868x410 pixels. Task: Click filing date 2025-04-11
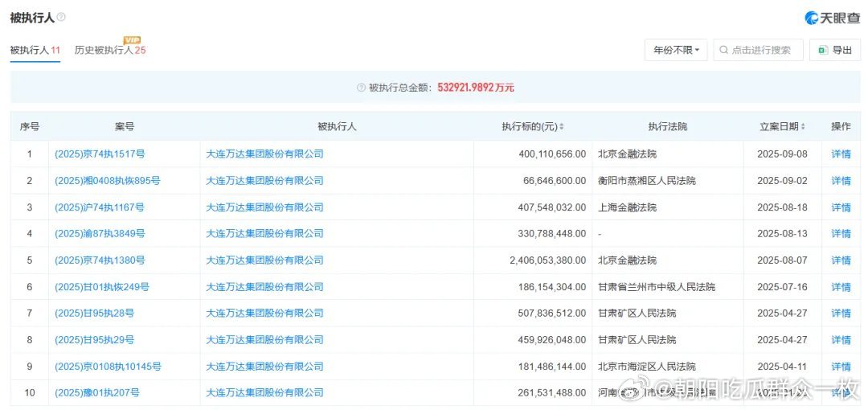tap(782, 367)
